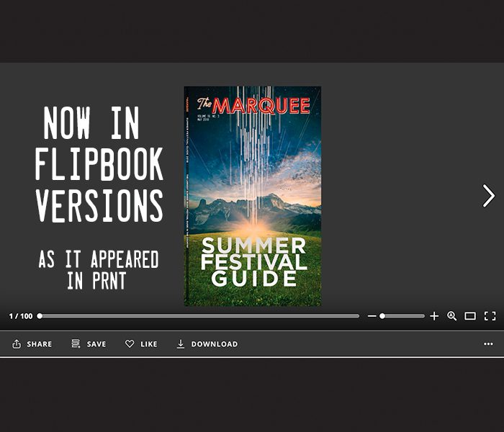The height and width of the screenshot is (432, 504).
Task: Click the SAVE label
Action: (x=96, y=344)
